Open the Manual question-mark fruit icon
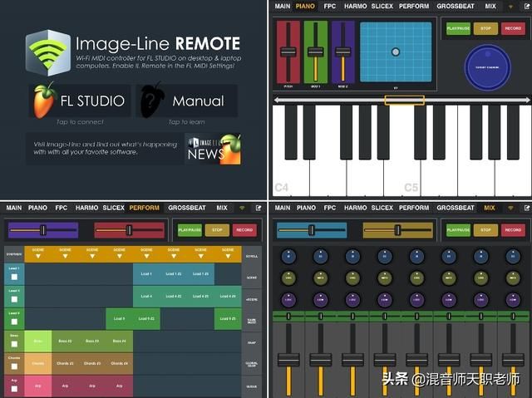 tap(152, 100)
